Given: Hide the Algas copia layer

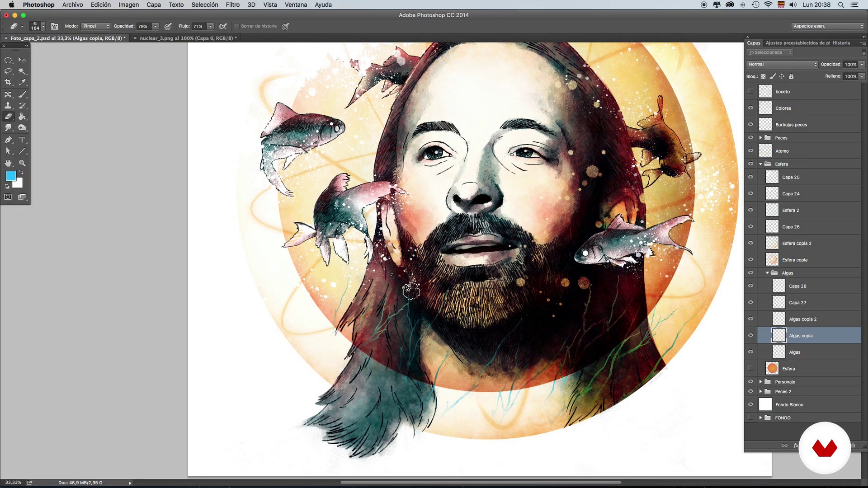Looking at the screenshot, I should pos(750,335).
